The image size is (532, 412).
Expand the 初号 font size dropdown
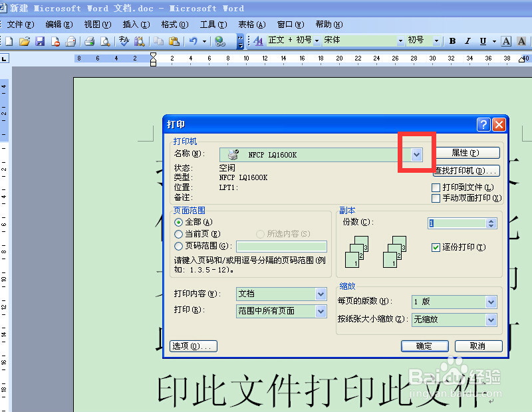point(437,41)
